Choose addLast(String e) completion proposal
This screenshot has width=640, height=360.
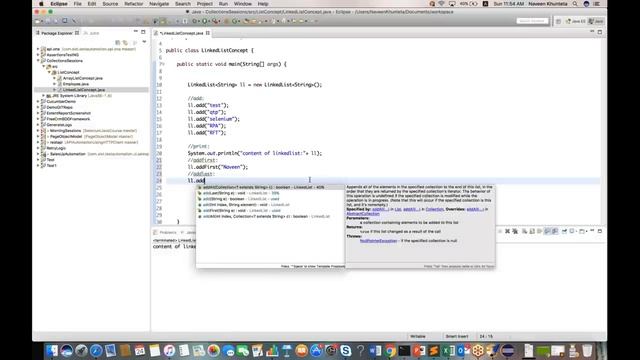270,193
